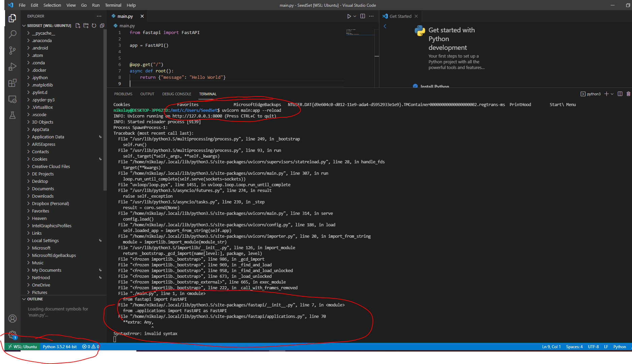The image size is (632, 364).
Task: Open new terminal launch profile dropdown
Action: click(612, 94)
